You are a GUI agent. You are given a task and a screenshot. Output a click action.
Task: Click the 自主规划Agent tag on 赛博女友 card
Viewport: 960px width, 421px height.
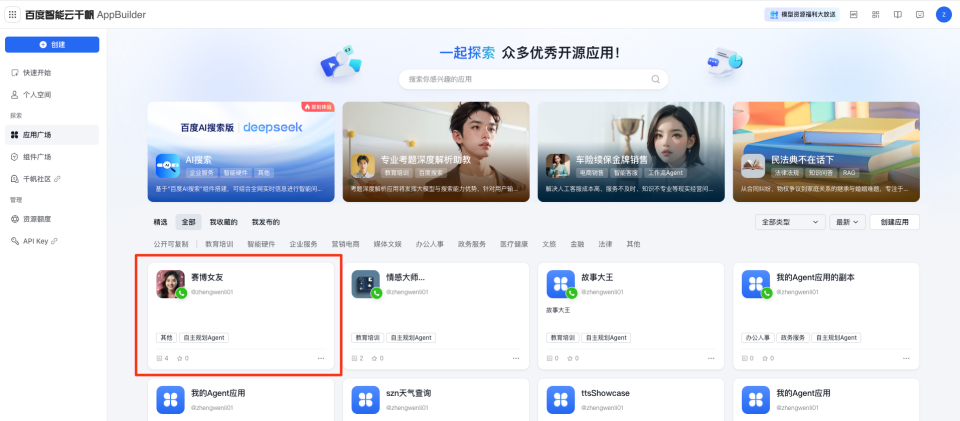click(204, 338)
